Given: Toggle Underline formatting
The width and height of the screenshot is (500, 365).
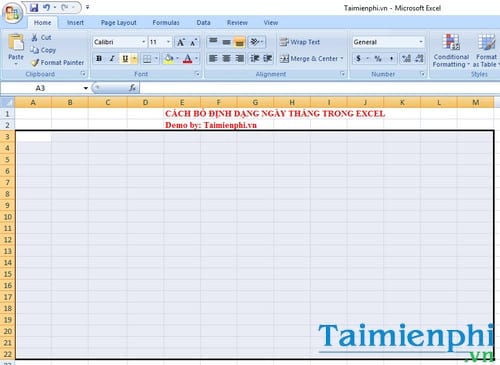Looking at the screenshot, I should (x=125, y=59).
